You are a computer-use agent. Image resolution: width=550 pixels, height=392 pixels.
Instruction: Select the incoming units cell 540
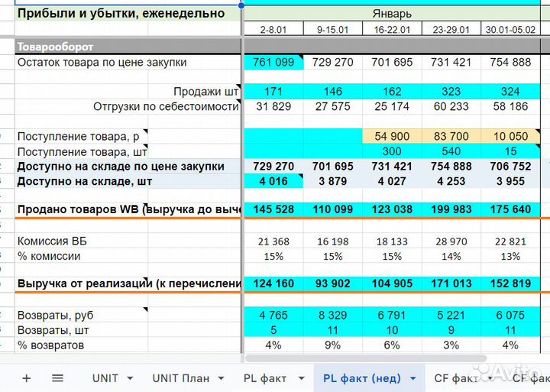pyautogui.click(x=451, y=151)
